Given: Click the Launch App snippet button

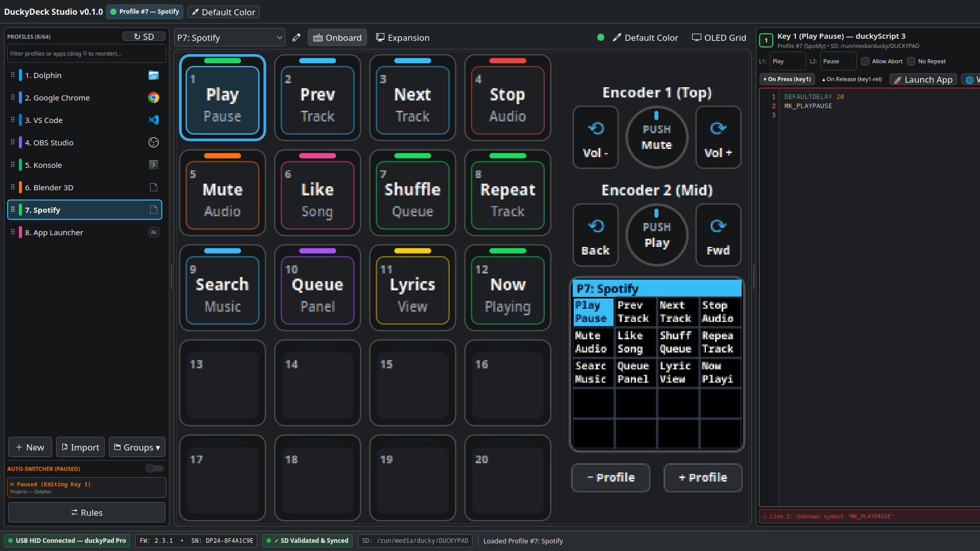Looking at the screenshot, I should pos(923,80).
